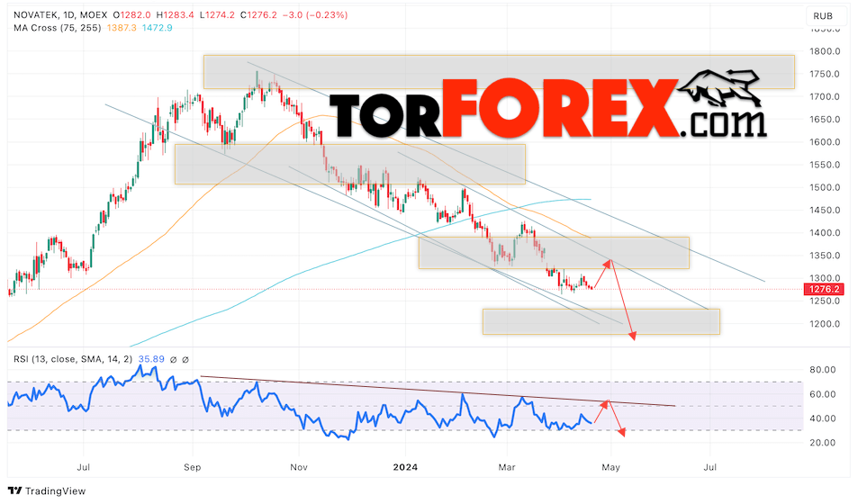Click the first ∅ symbol beside RSI value
The width and height of the screenshot is (858, 504).
pos(173,359)
